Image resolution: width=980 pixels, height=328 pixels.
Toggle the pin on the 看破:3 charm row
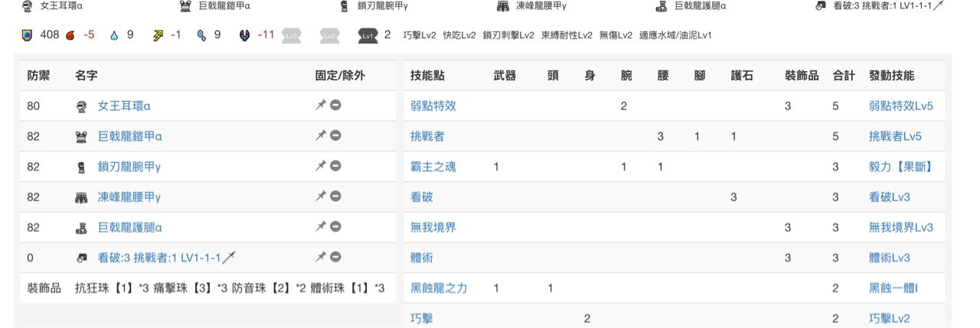point(322,258)
